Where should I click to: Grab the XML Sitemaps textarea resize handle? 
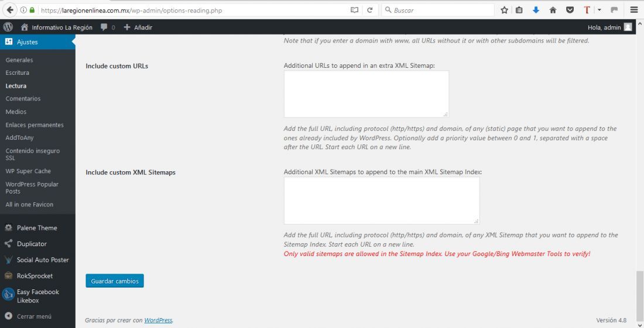point(477,221)
